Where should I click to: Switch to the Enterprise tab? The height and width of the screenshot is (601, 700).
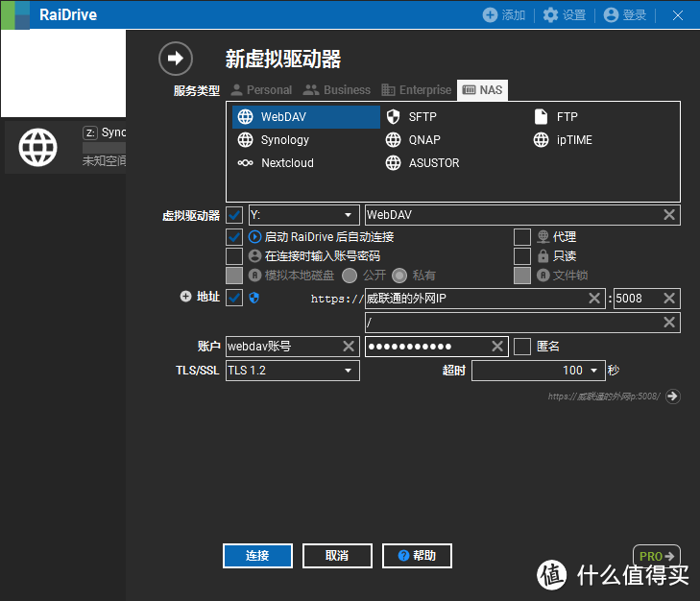coord(417,90)
